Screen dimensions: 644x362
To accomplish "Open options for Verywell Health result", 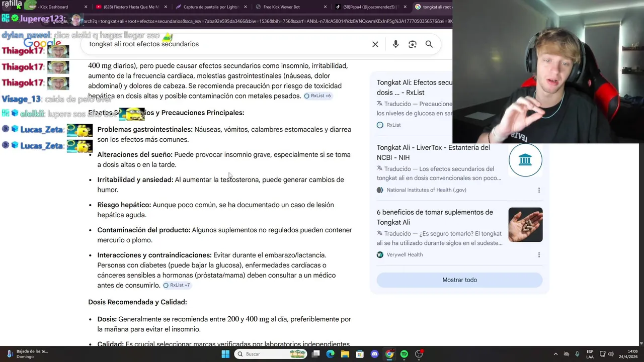I will (539, 255).
